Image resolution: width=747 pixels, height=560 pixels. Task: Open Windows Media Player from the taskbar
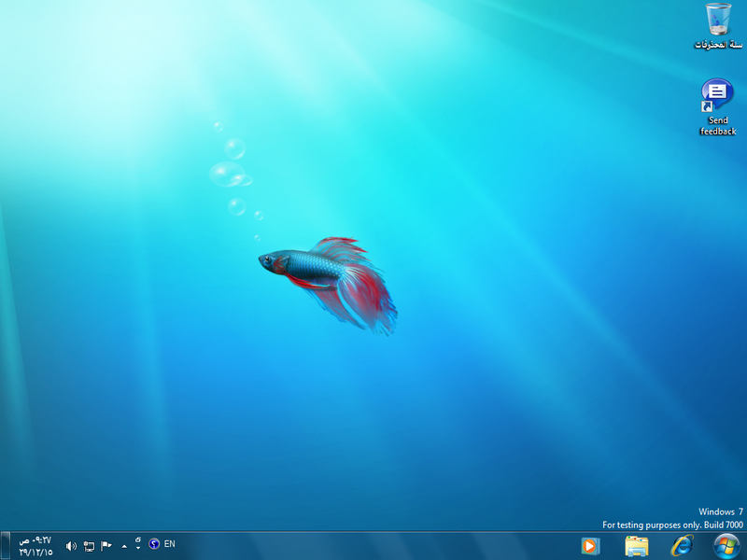(589, 546)
